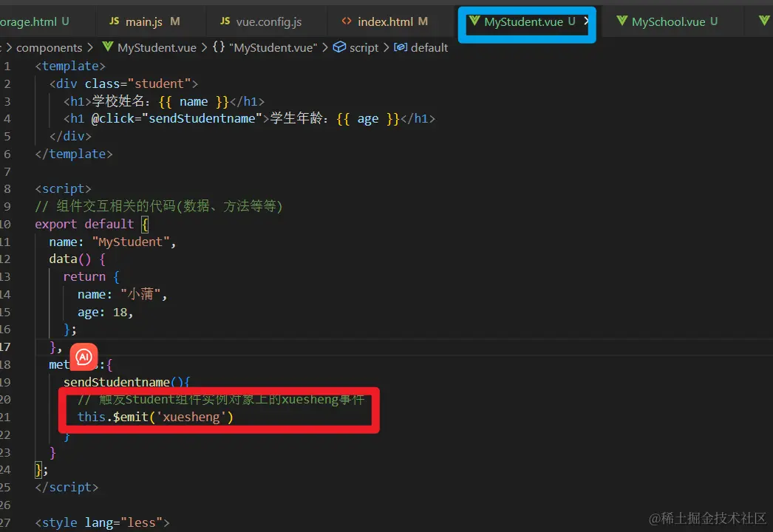
Task: Click sendStudentname() method definition
Action: point(126,382)
